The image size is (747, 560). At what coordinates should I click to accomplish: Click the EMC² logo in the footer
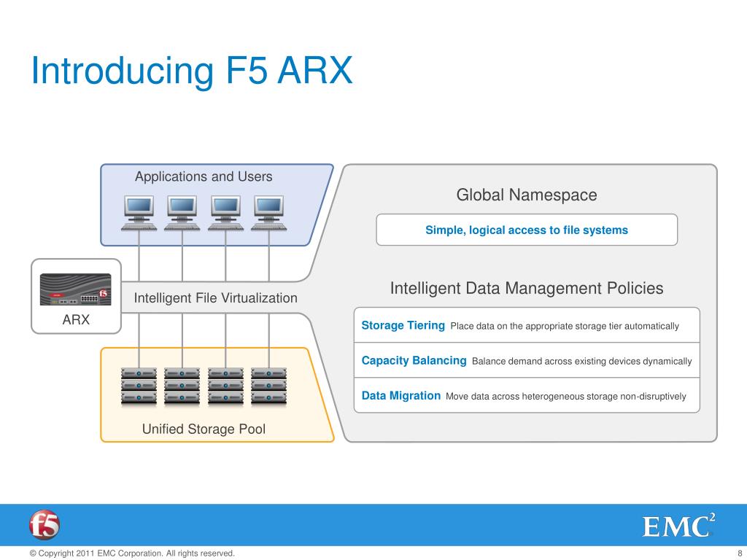point(678,525)
